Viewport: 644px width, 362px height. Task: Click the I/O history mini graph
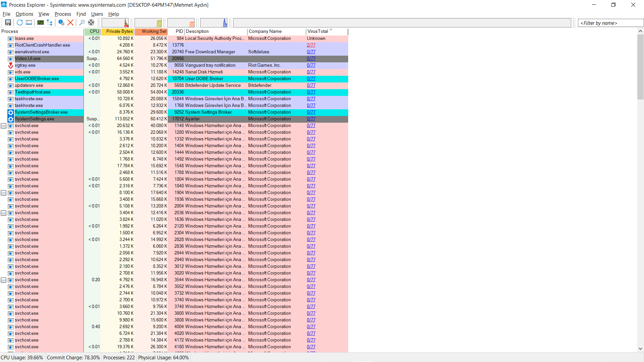click(214, 23)
